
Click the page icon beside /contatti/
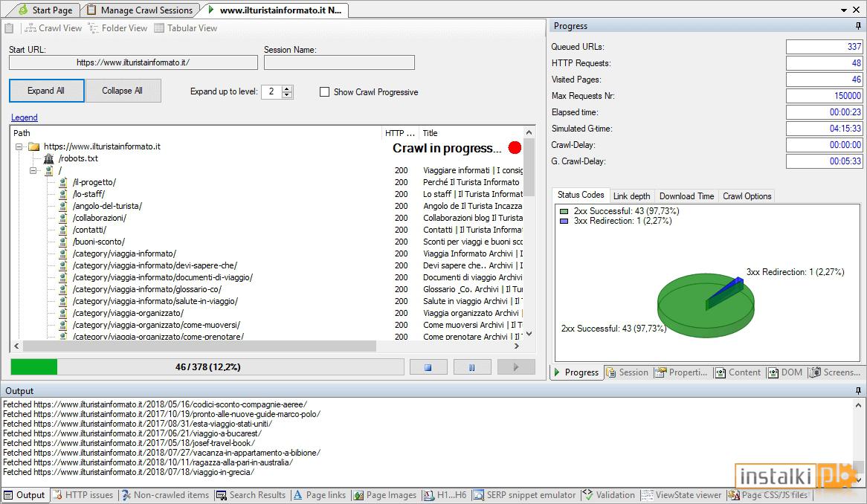(x=63, y=230)
